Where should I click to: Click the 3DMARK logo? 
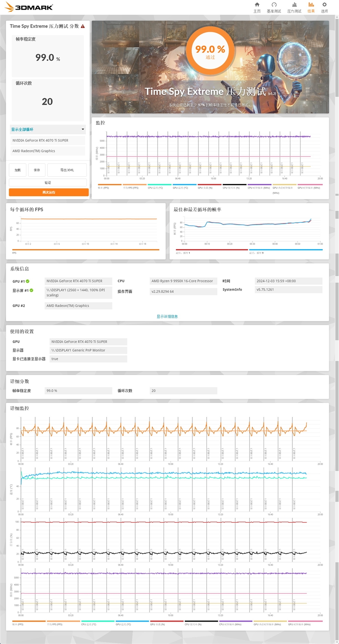[28, 7]
